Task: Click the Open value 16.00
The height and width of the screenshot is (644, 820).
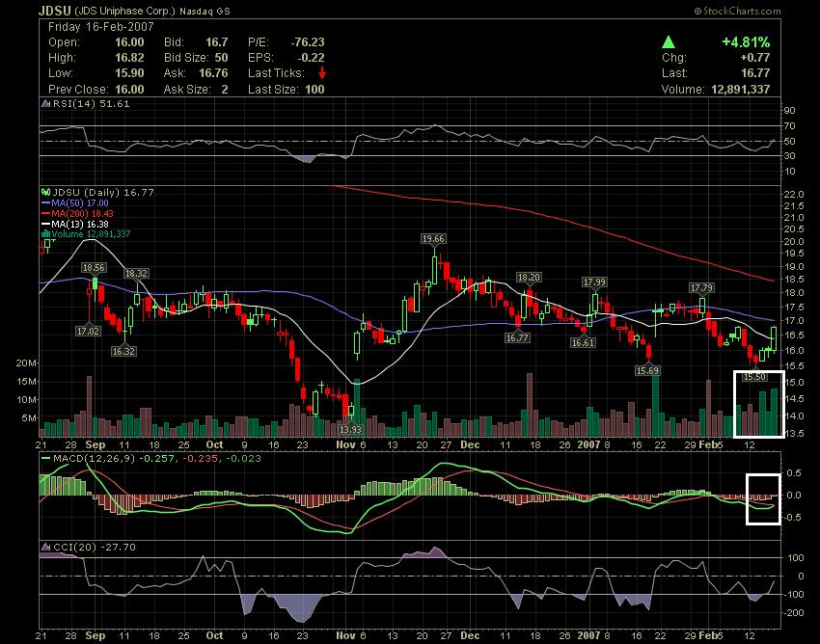Action: pos(129,42)
